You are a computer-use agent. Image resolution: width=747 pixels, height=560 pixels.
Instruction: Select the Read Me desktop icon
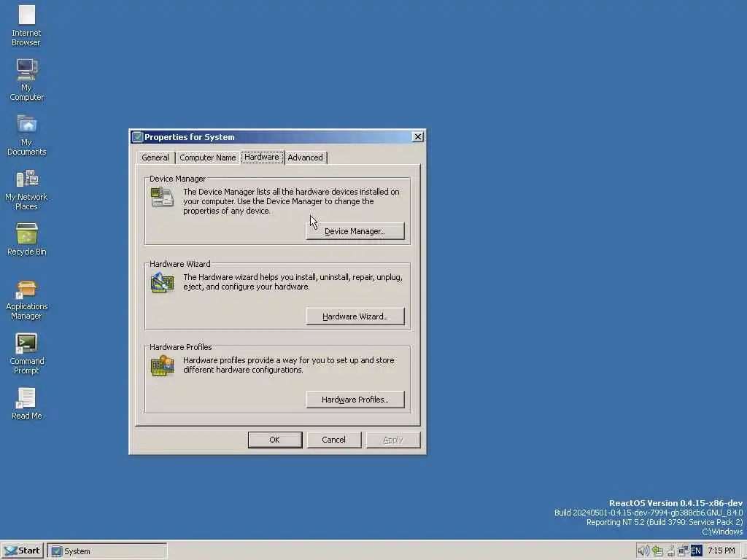[x=26, y=403]
